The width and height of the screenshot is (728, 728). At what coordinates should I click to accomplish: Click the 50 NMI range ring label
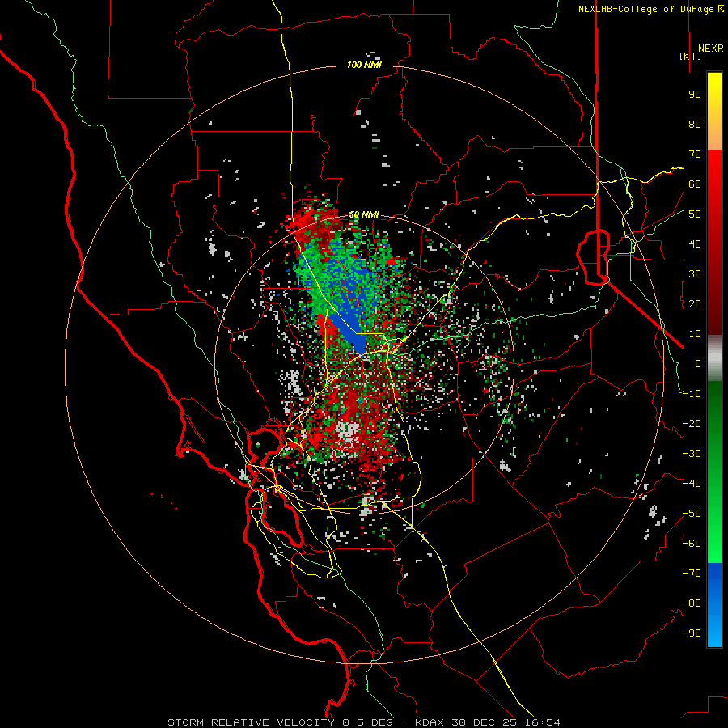(364, 214)
